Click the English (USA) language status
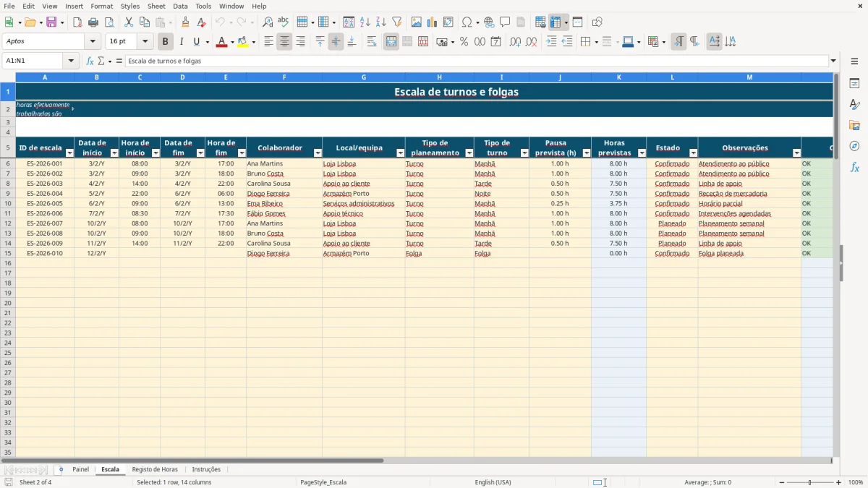868x488 pixels. [493, 482]
